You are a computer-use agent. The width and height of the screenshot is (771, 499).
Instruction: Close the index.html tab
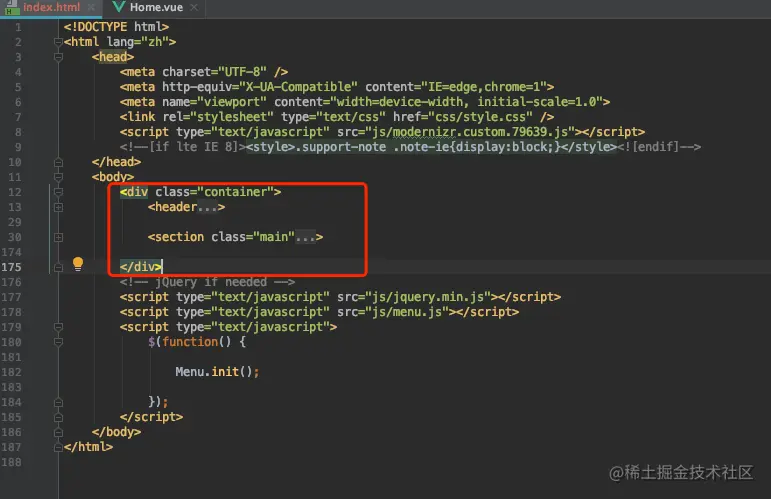[91, 7]
